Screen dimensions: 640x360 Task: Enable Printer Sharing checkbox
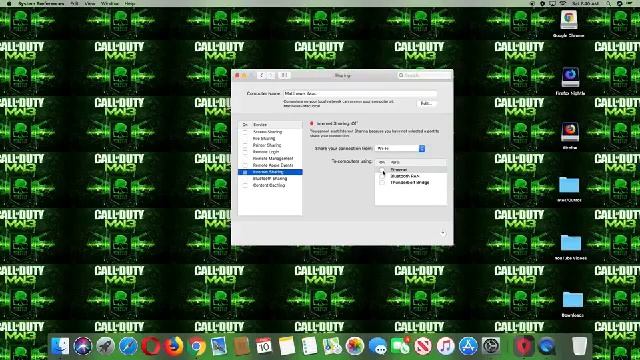245,145
